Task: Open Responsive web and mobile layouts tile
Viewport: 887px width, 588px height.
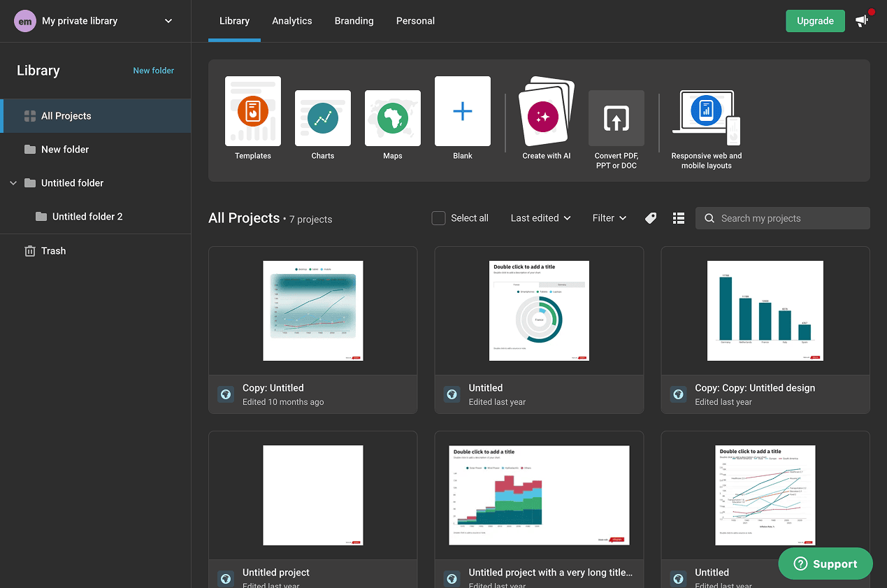Action: (x=707, y=130)
